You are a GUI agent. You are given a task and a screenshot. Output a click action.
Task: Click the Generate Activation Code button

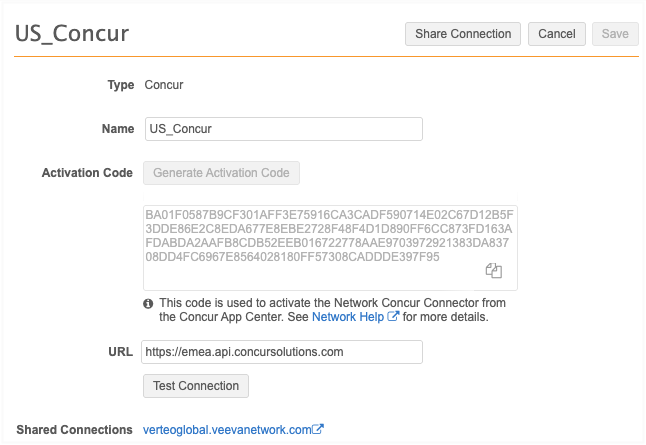coord(221,173)
